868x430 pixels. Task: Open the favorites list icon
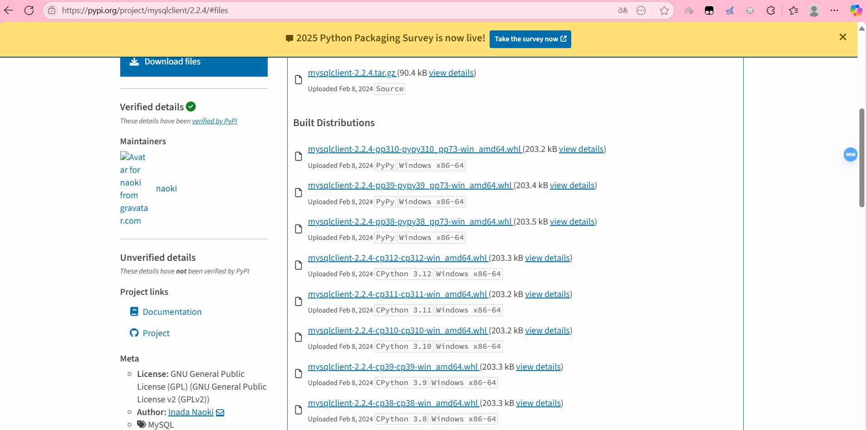click(794, 10)
